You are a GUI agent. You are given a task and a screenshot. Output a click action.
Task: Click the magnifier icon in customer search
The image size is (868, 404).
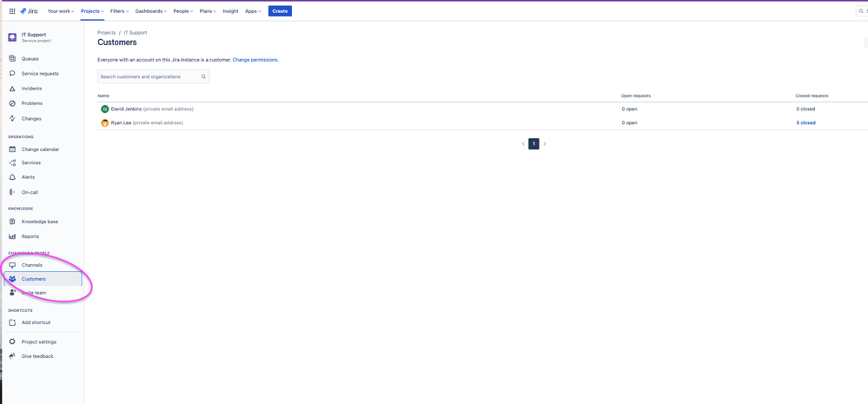click(x=203, y=77)
